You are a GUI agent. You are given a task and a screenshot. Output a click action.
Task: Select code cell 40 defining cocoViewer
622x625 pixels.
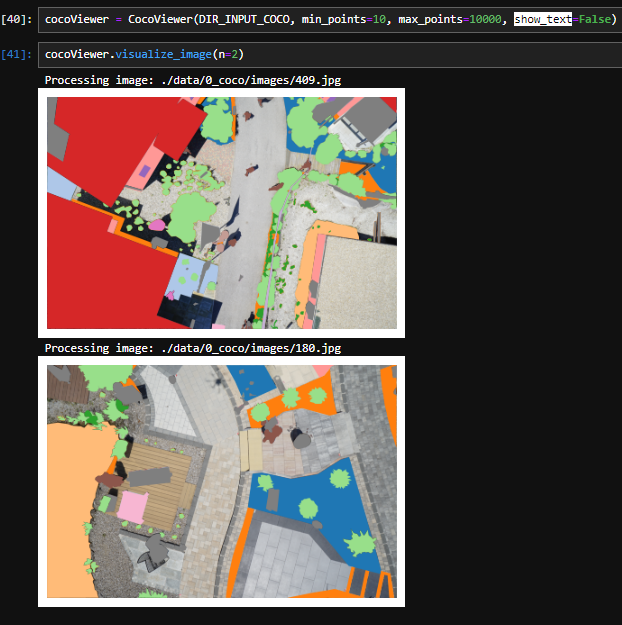[330, 20]
